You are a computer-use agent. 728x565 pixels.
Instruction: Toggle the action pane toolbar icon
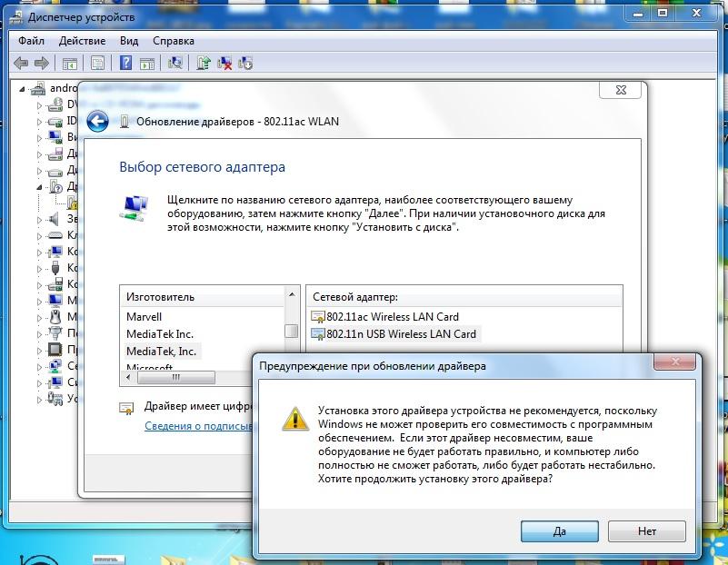[147, 63]
